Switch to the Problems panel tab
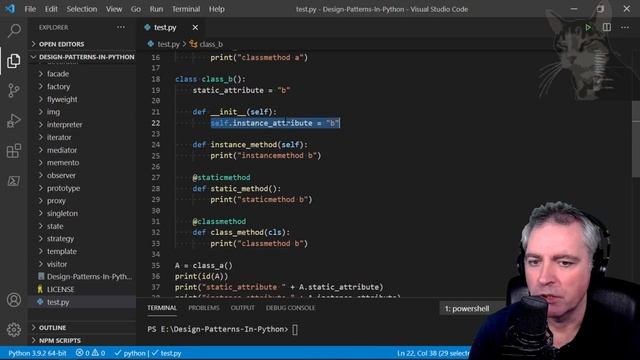Screen dimensions: 640x360 point(204,308)
